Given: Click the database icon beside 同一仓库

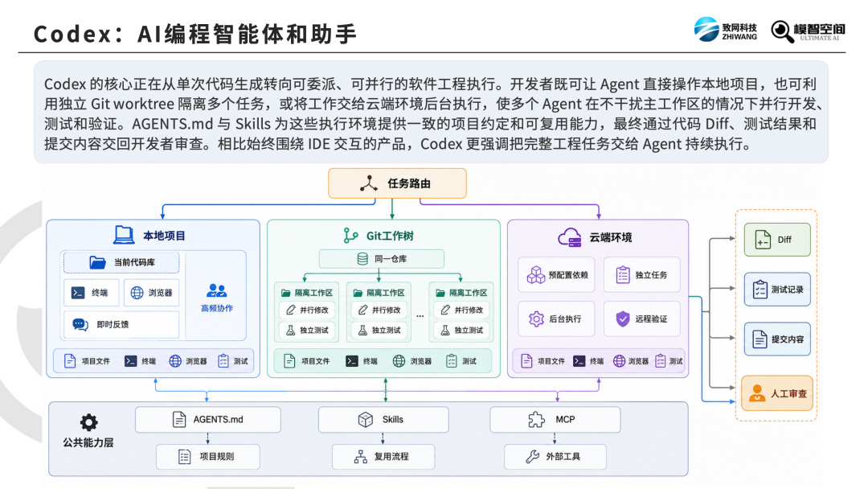Looking at the screenshot, I should (362, 259).
